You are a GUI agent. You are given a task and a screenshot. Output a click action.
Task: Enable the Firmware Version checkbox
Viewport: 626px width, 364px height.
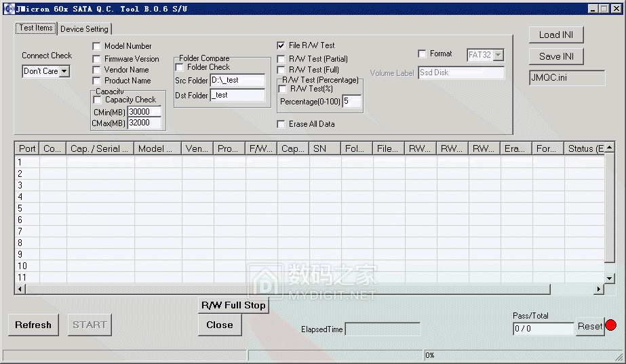(96, 59)
